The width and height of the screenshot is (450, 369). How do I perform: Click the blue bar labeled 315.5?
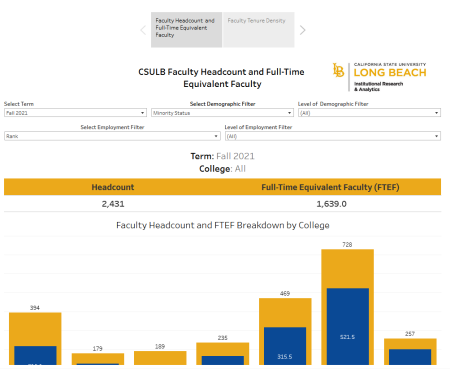coord(285,346)
